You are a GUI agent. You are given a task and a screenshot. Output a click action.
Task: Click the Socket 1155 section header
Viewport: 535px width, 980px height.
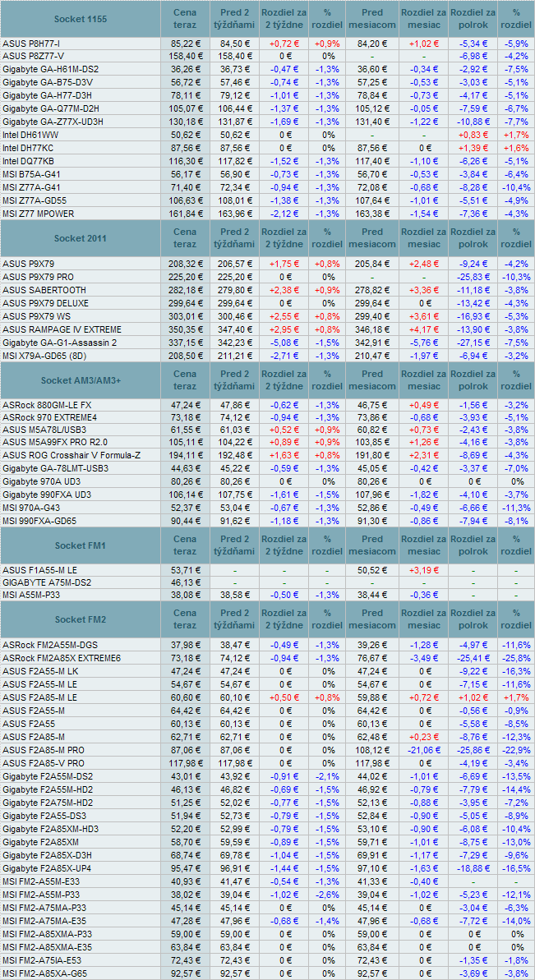click(81, 19)
